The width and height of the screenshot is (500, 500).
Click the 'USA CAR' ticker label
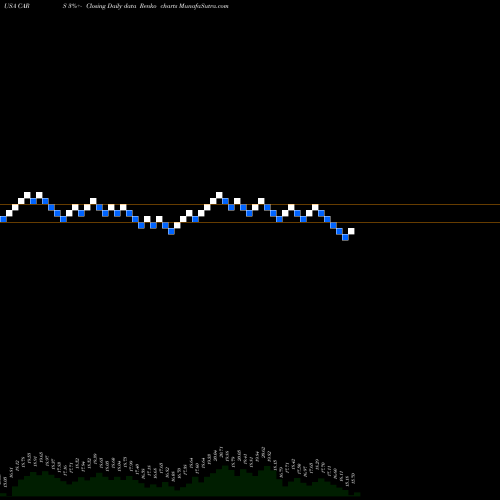[x=17, y=6]
